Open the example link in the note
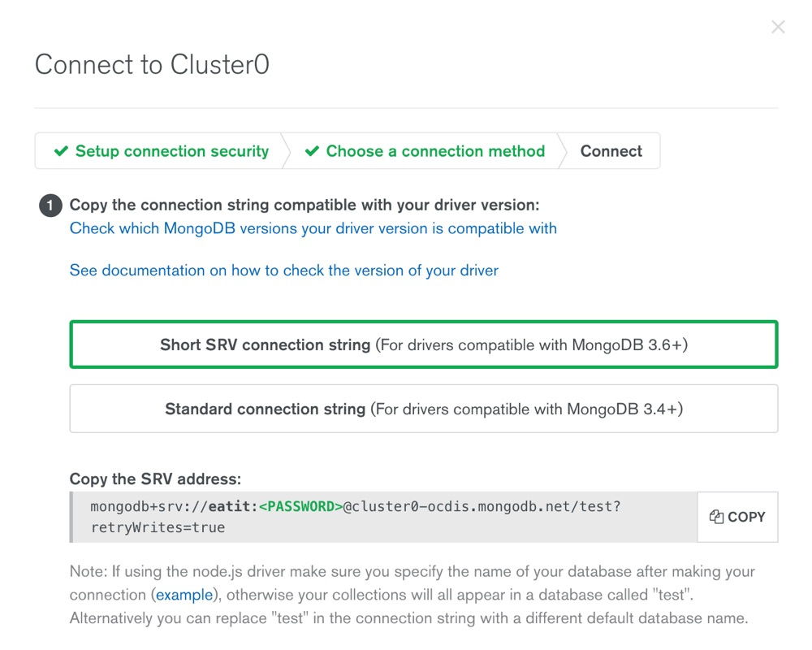Viewport: 812px width, 650px height. 184,595
